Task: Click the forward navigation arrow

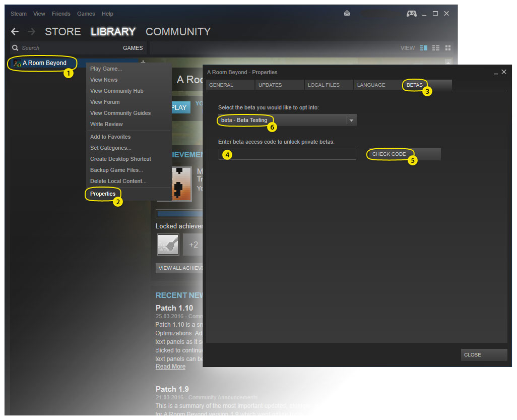Action: click(31, 32)
